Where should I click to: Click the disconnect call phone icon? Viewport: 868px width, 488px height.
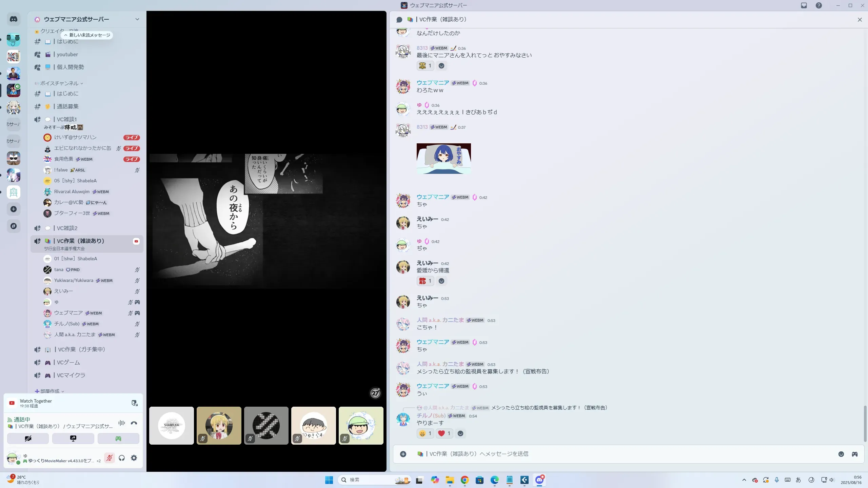pyautogui.click(x=134, y=423)
